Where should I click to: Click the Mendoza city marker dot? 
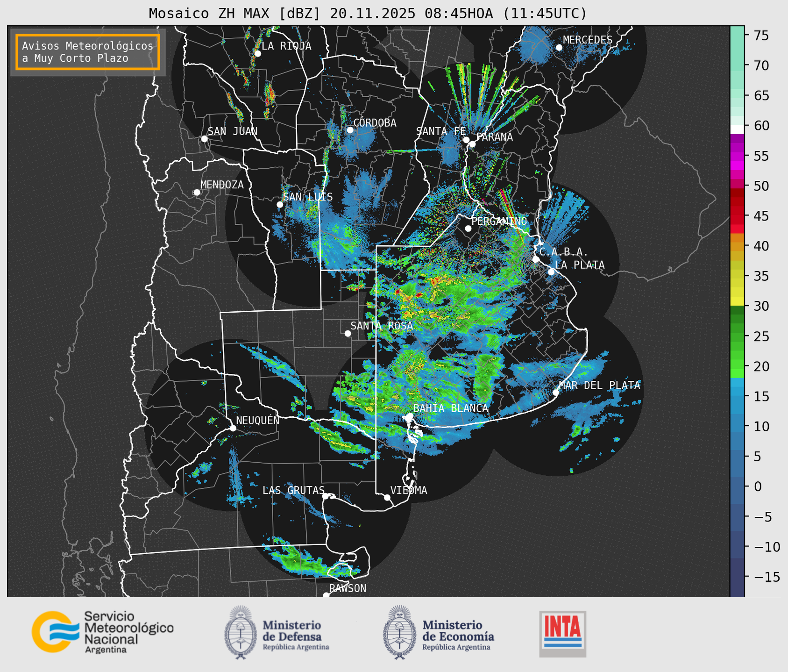[x=197, y=193]
